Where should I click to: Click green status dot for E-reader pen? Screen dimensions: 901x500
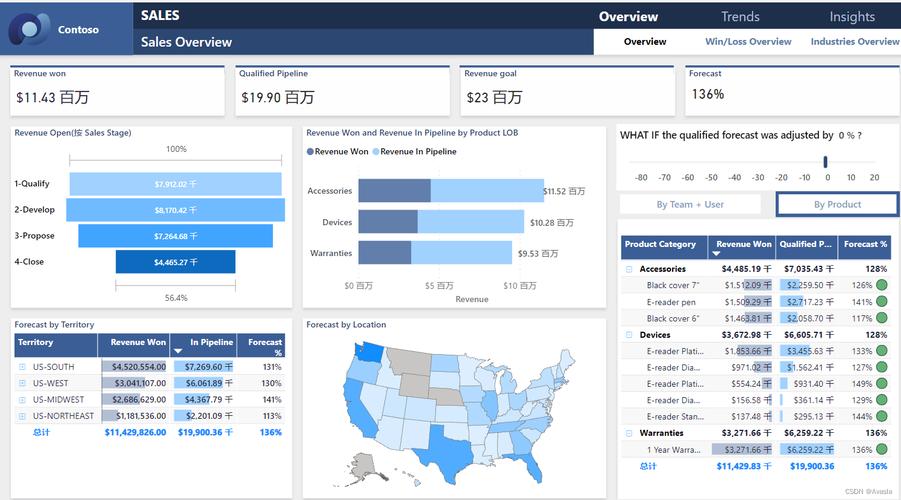[881, 302]
